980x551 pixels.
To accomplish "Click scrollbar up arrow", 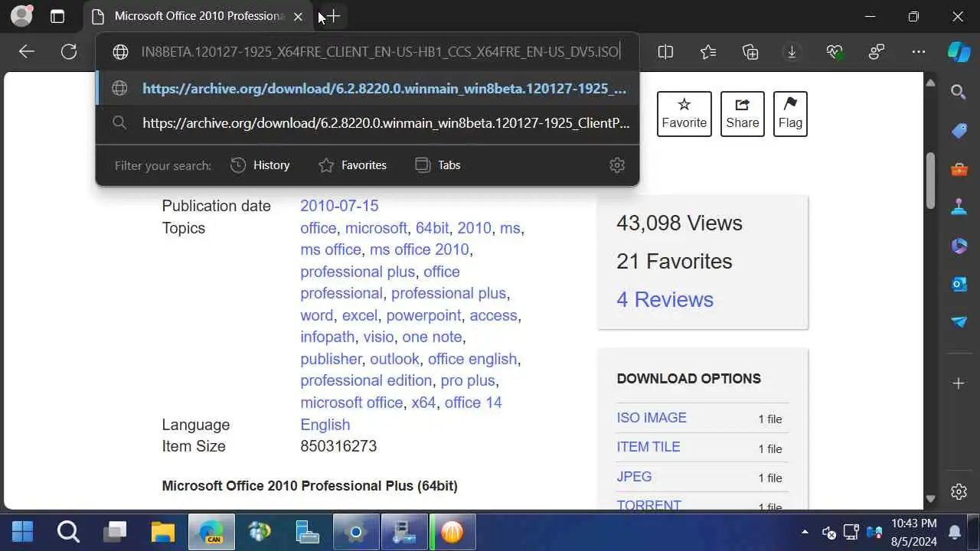I will 931,83.
